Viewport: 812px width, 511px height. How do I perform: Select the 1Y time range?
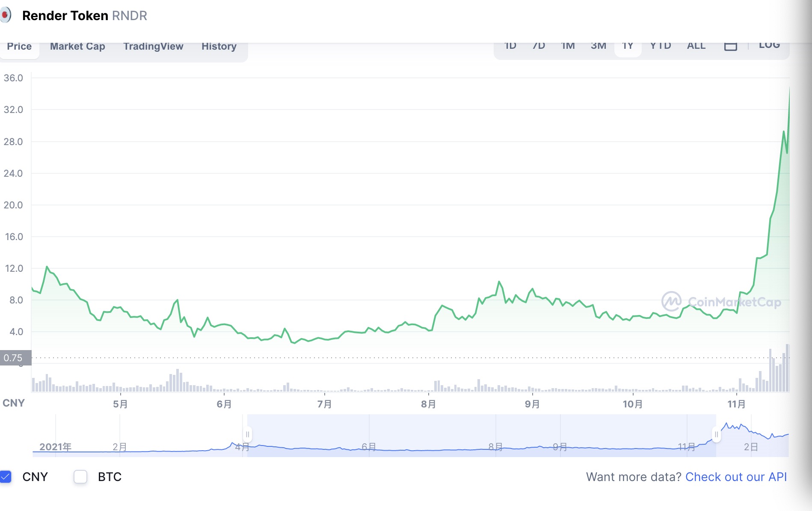(628, 47)
